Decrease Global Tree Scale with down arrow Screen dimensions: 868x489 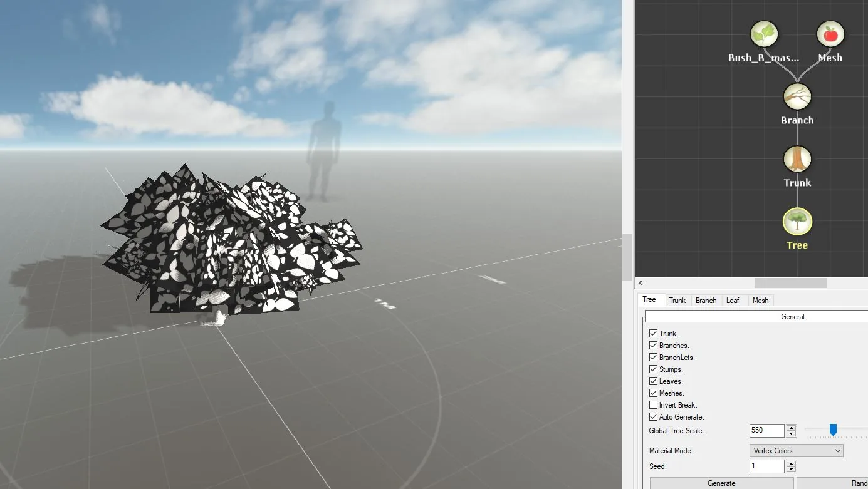[791, 434]
